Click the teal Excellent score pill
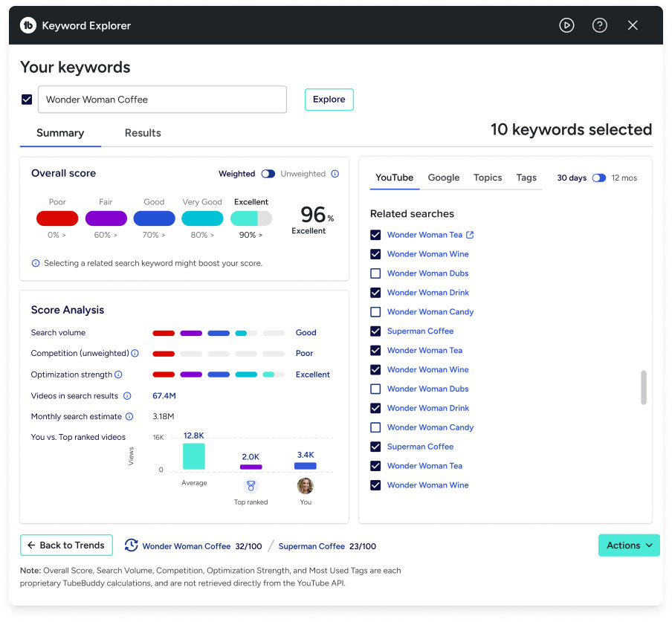 [x=251, y=218]
